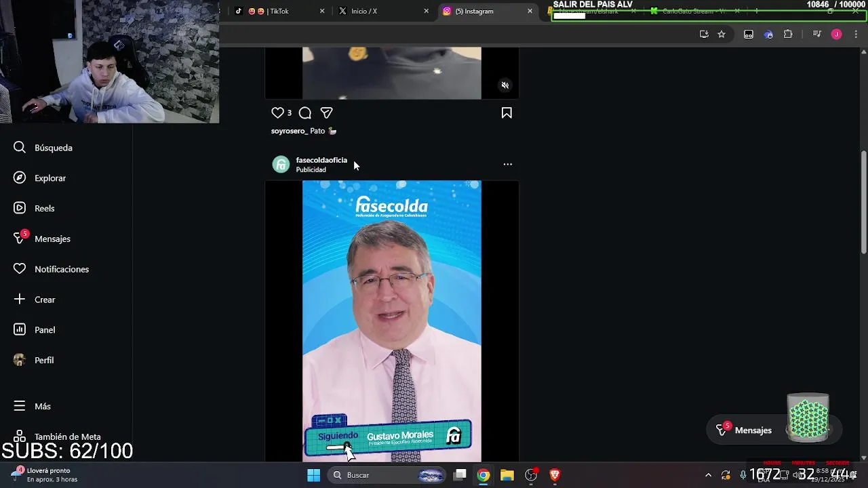Save the soyrosero_ post with bookmark icon
The image size is (868, 488).
click(507, 113)
